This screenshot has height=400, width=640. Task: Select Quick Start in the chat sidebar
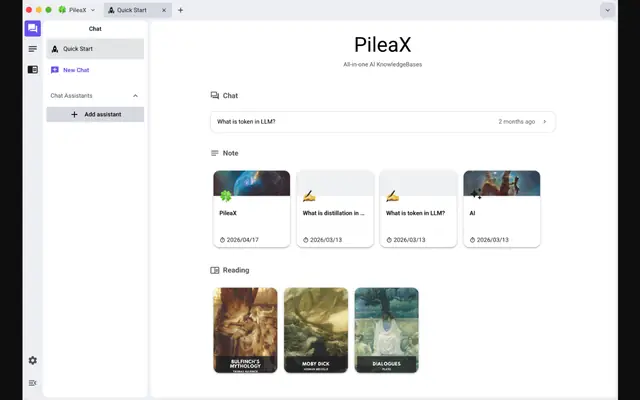(95, 49)
